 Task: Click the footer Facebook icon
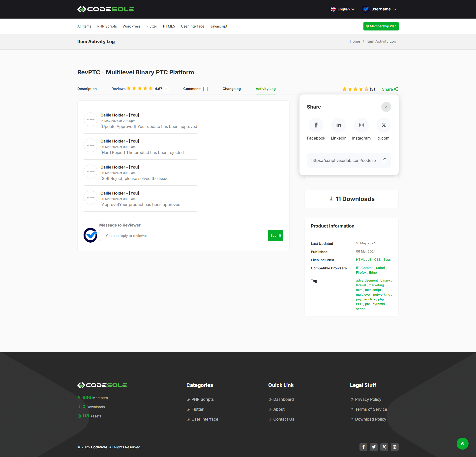(363, 447)
